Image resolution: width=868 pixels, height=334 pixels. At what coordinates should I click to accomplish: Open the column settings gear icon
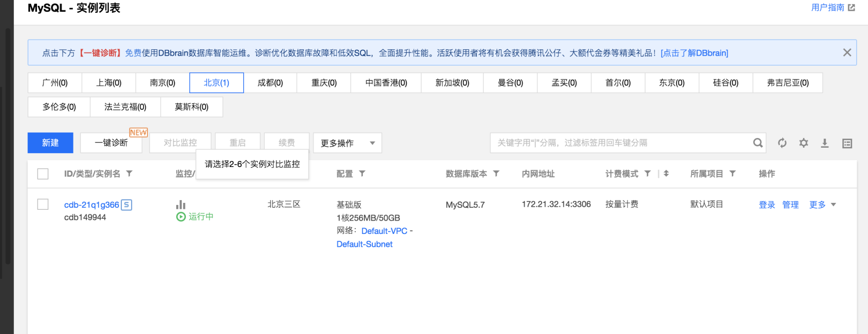pos(804,143)
